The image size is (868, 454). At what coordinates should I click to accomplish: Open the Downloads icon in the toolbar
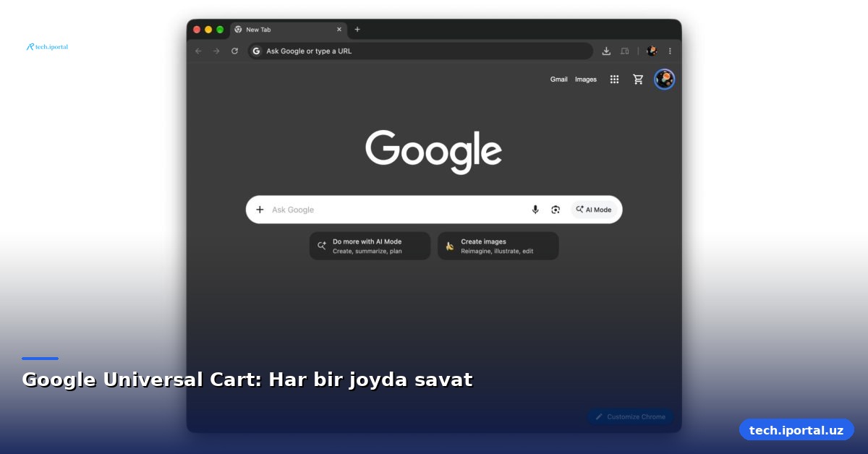click(606, 51)
